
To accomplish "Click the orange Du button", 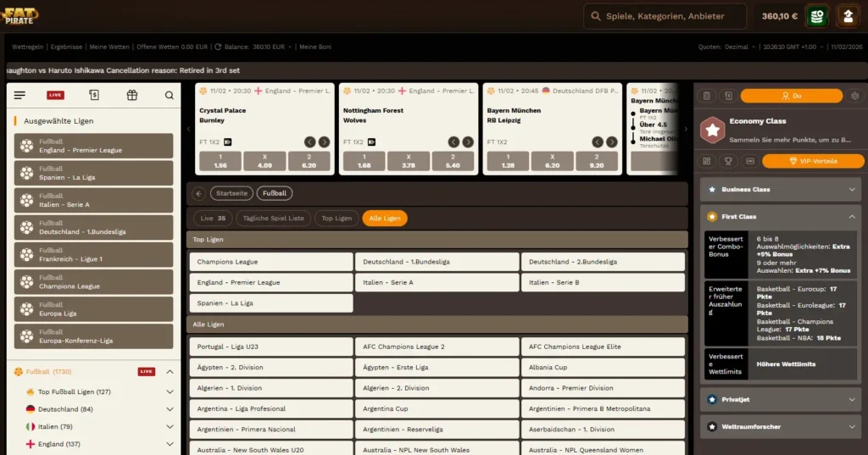I will point(792,96).
